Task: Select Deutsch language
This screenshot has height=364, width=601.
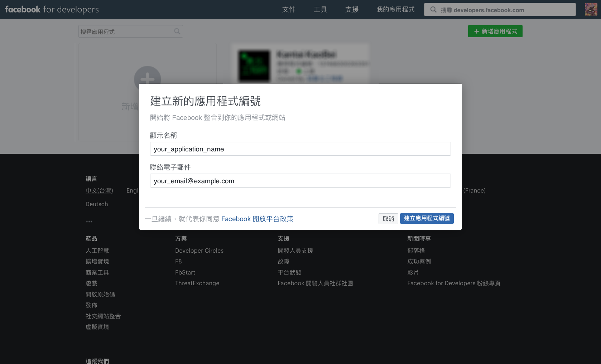Action: click(x=97, y=204)
